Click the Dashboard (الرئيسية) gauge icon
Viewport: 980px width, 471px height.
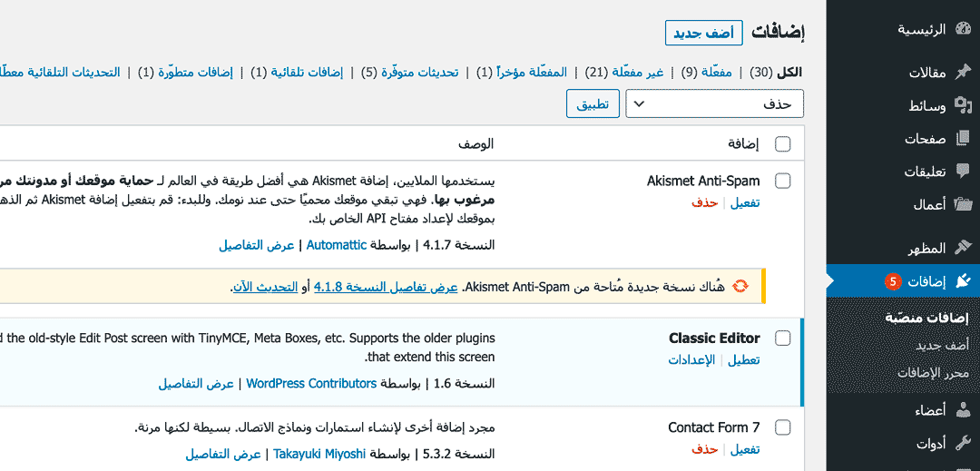(962, 29)
